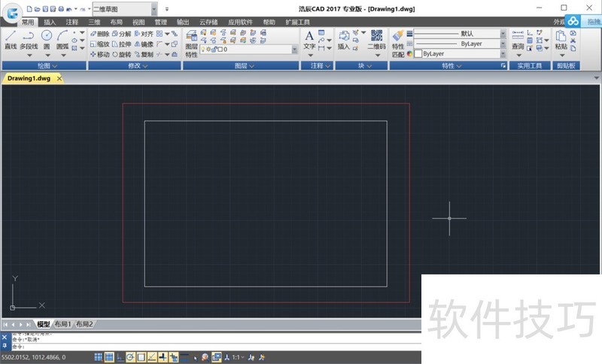Click the 镜像 (Mirror) tool

144,44
